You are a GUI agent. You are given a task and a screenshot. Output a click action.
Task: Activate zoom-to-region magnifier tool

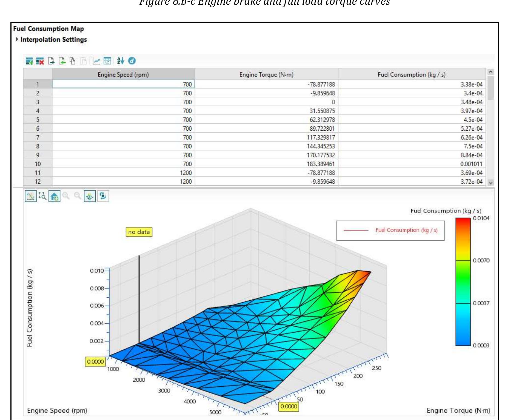pyautogui.click(x=42, y=196)
